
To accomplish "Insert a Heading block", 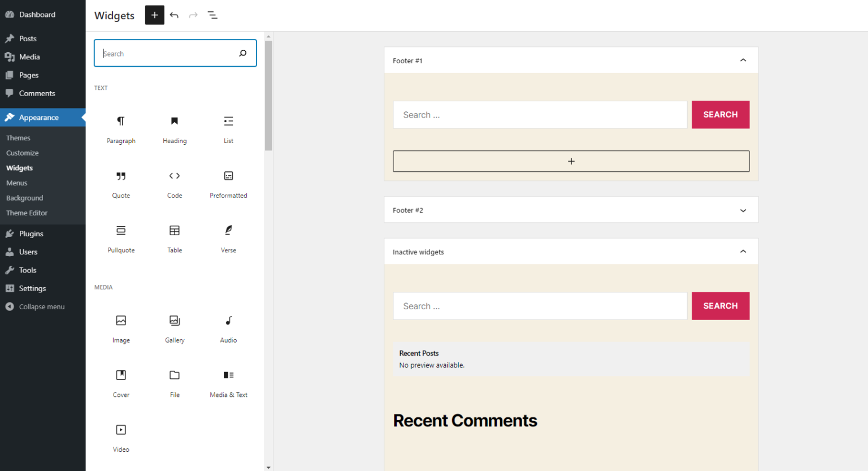I will click(x=175, y=129).
